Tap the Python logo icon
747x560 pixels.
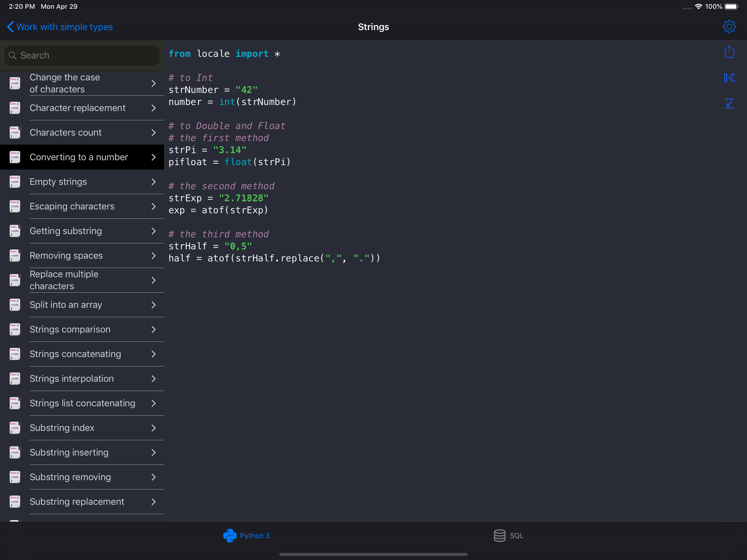[x=230, y=535]
